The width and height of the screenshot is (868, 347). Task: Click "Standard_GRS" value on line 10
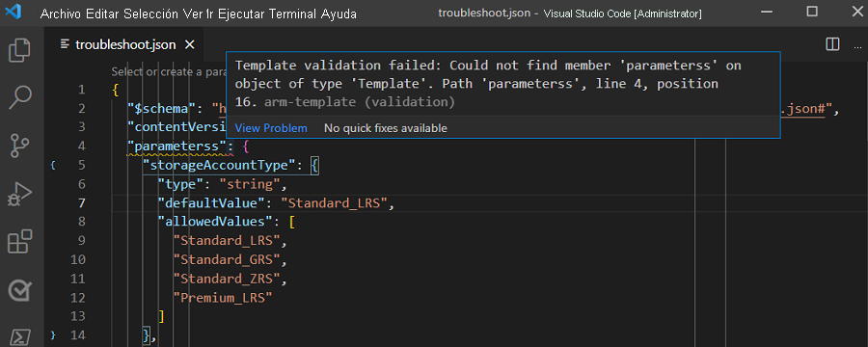[x=227, y=259]
